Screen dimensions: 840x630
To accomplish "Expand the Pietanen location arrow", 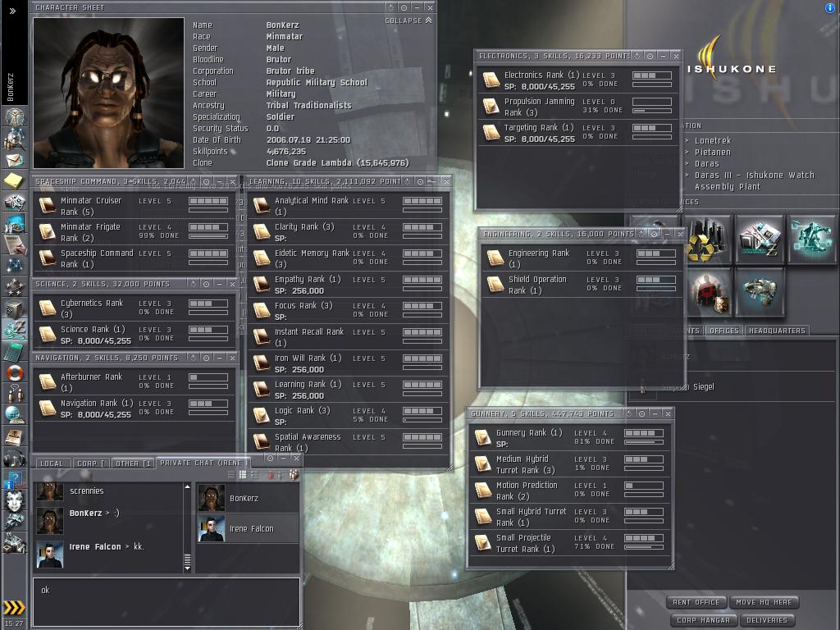I will coord(687,152).
